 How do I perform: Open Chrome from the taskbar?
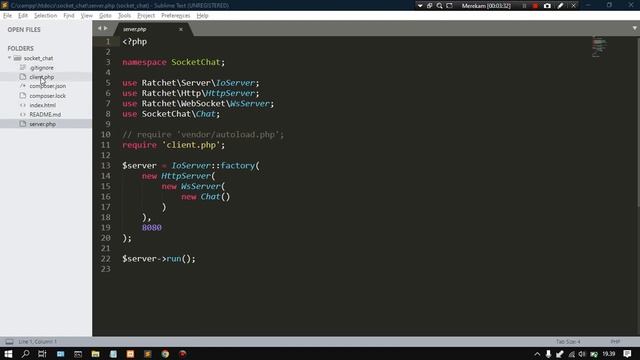(165, 354)
